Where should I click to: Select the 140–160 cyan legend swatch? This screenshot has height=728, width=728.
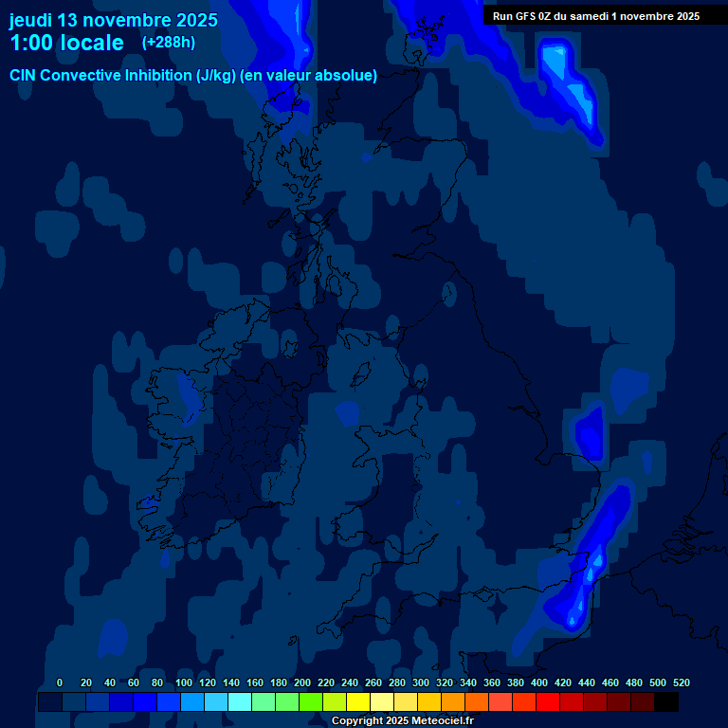pos(240,701)
